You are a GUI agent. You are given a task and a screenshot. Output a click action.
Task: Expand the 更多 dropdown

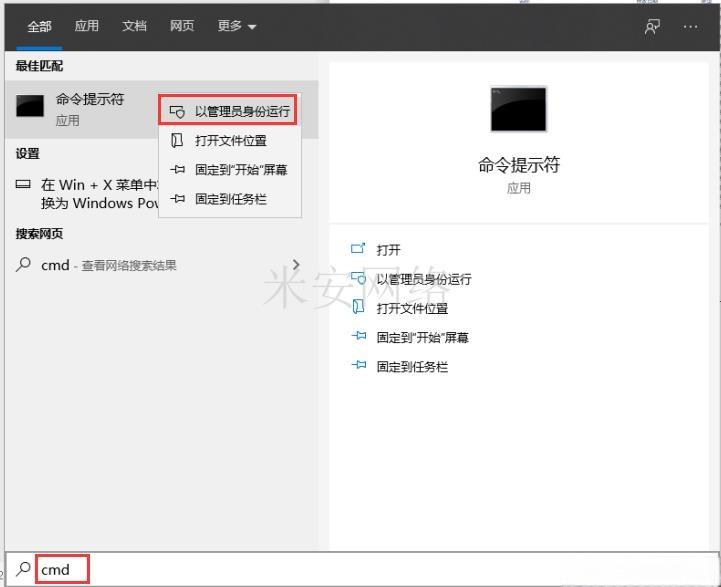[236, 26]
